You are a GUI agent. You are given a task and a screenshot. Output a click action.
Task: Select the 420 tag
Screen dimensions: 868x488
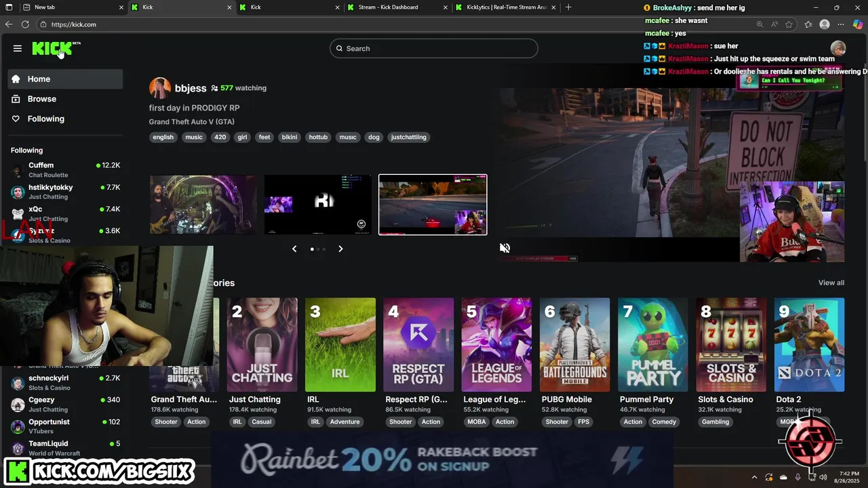click(x=220, y=137)
